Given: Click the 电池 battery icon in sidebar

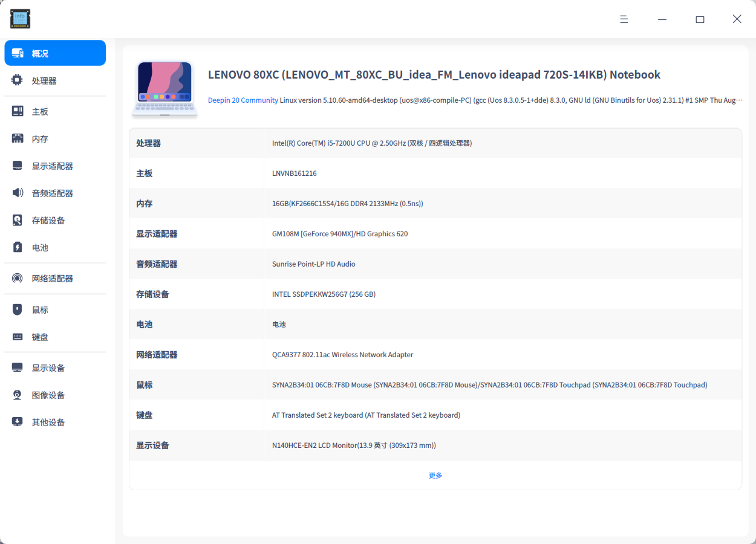Looking at the screenshot, I should point(18,247).
